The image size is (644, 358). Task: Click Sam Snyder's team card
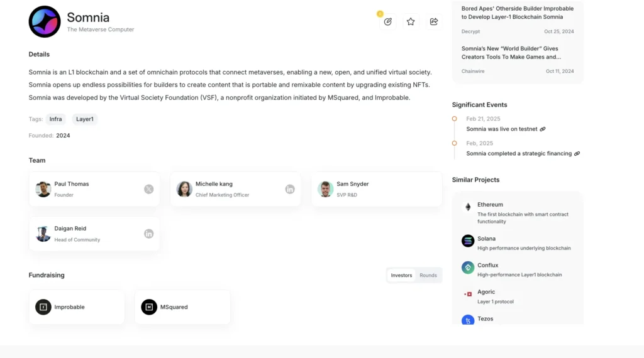pyautogui.click(x=376, y=189)
